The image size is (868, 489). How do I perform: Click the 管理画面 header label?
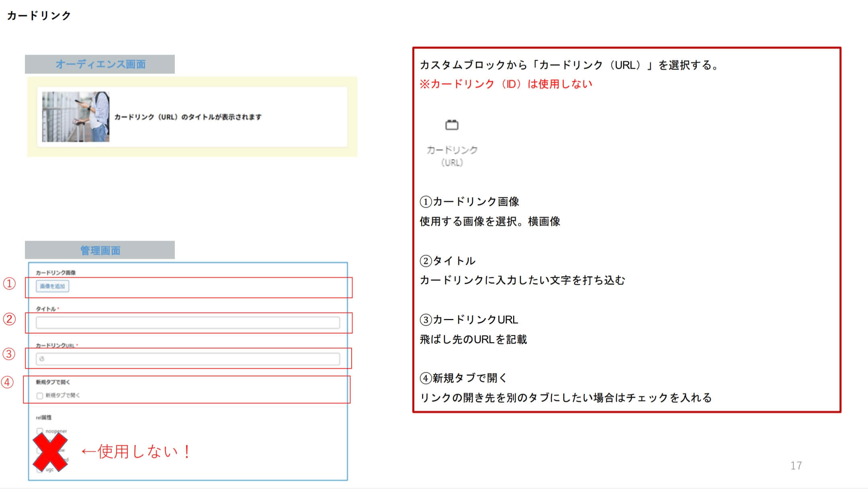[x=100, y=250]
